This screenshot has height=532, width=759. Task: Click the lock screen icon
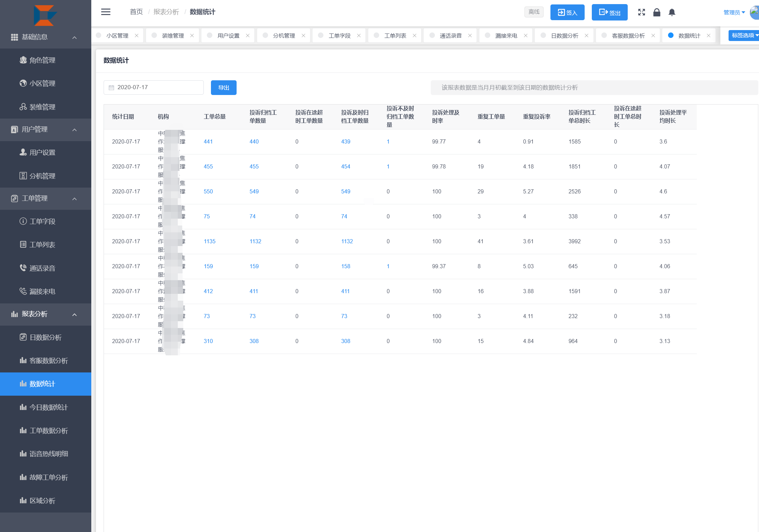tap(656, 12)
